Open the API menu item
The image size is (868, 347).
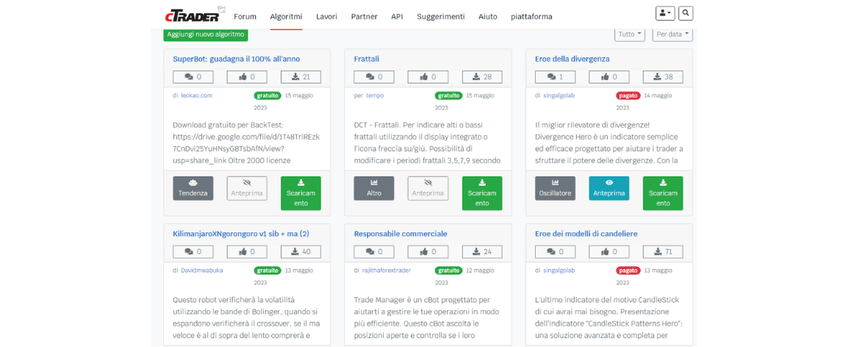coord(397,17)
